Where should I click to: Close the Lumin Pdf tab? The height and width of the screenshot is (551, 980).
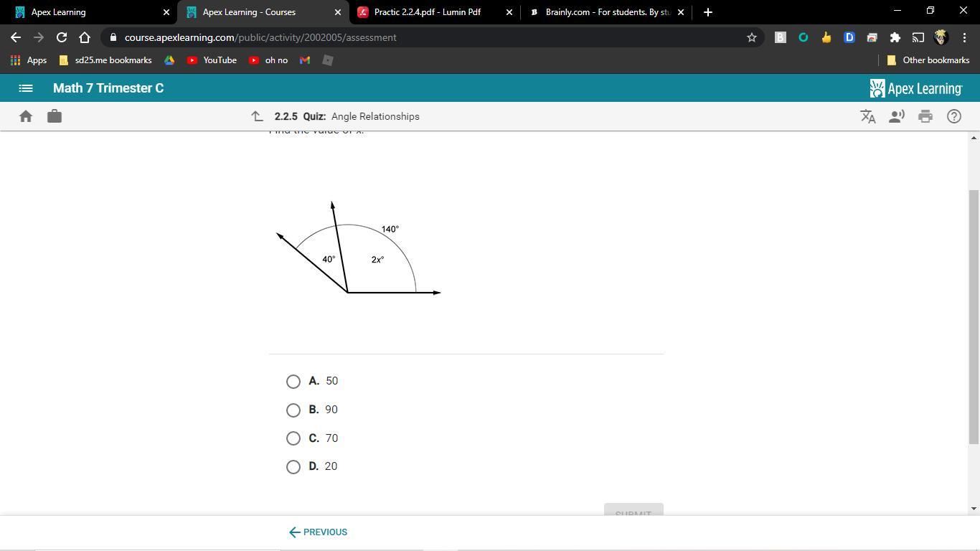(509, 12)
